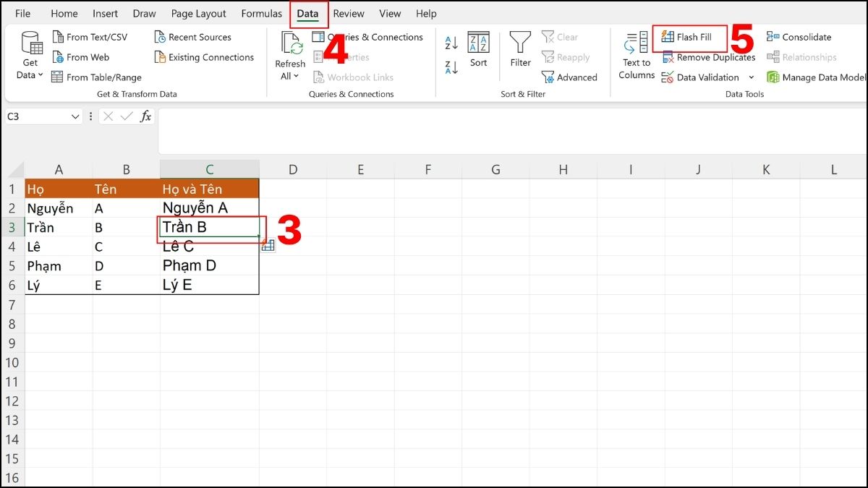The height and width of the screenshot is (488, 868).
Task: Toggle the Filter funnel
Action: pyautogui.click(x=521, y=50)
